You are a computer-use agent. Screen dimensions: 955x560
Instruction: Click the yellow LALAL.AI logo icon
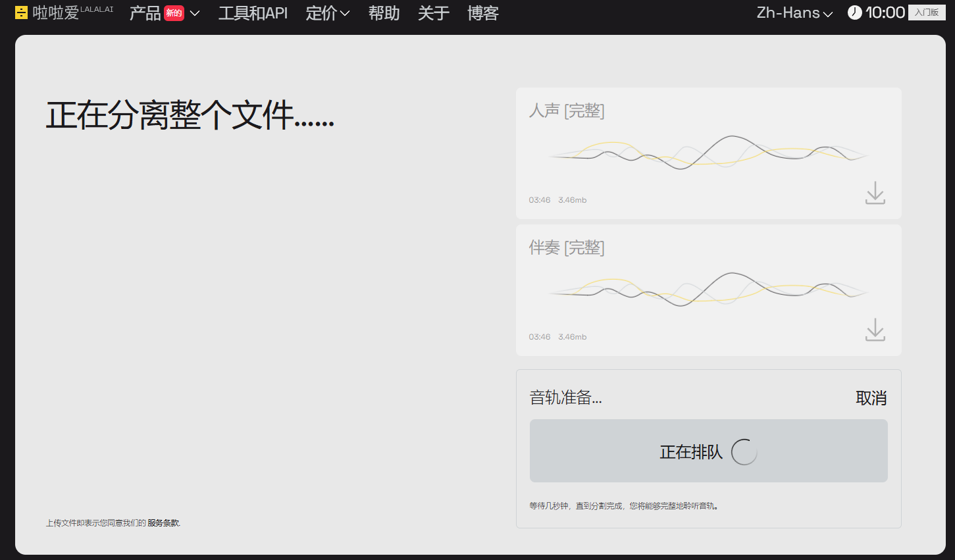click(20, 12)
